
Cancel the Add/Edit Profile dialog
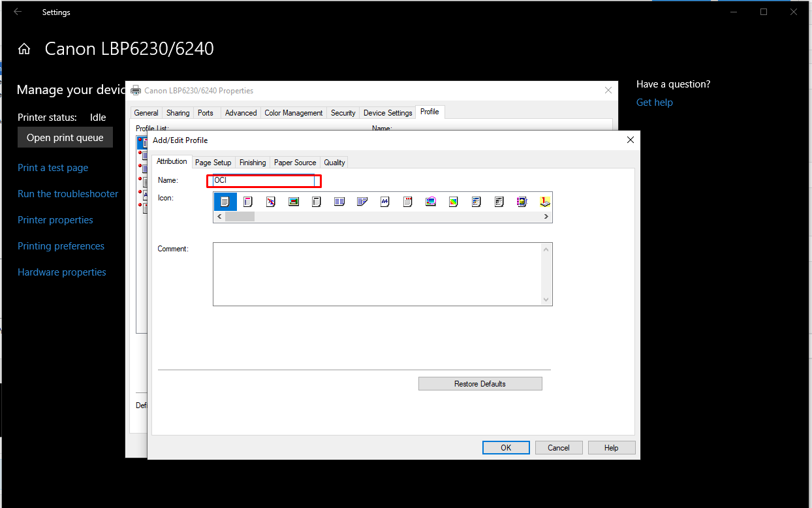pyautogui.click(x=559, y=448)
